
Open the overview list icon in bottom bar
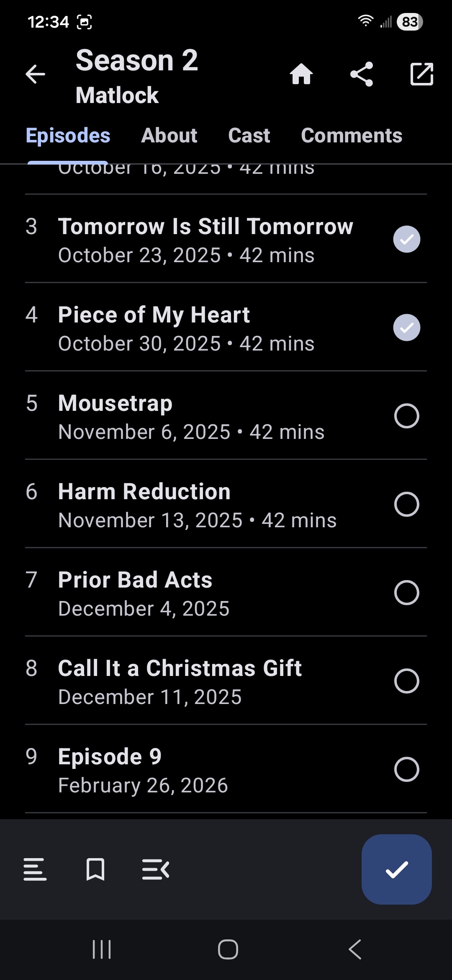(35, 869)
